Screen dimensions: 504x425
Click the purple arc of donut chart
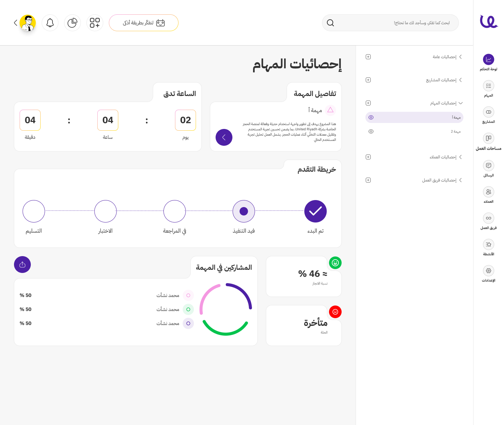pyautogui.click(x=245, y=292)
